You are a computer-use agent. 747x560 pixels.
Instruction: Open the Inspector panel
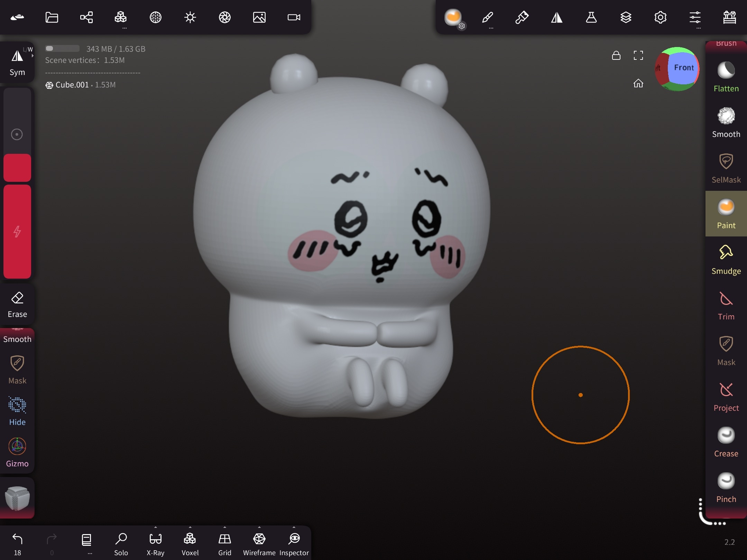click(x=294, y=543)
